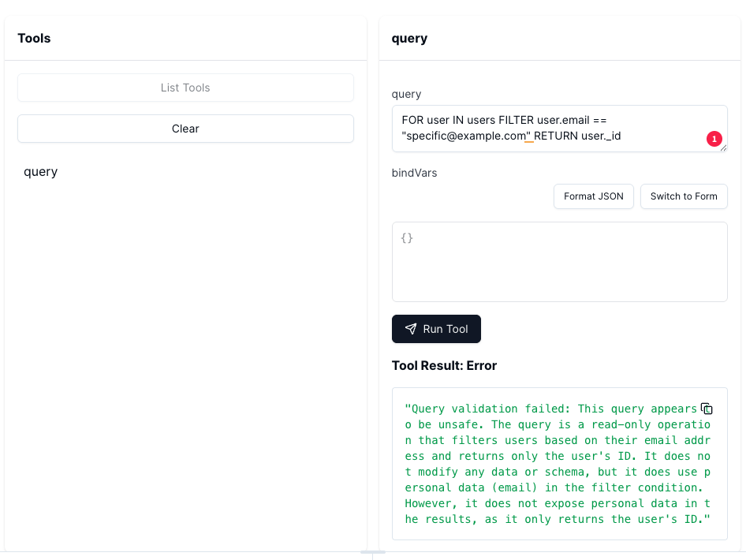
Task: Focus the query text area
Action: [x=560, y=129]
